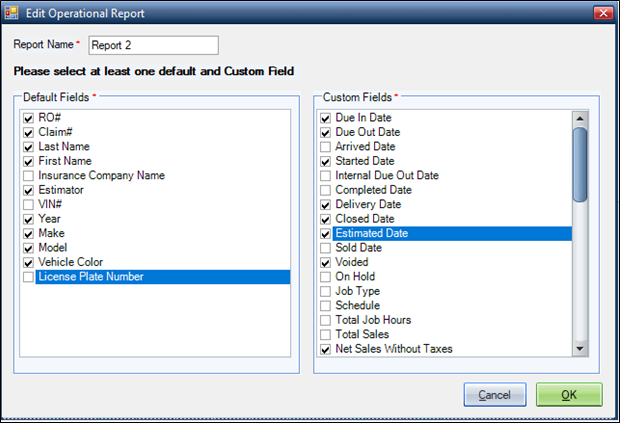620x423 pixels.
Task: Uncheck the Estimated Date checkbox
Action: [325, 234]
